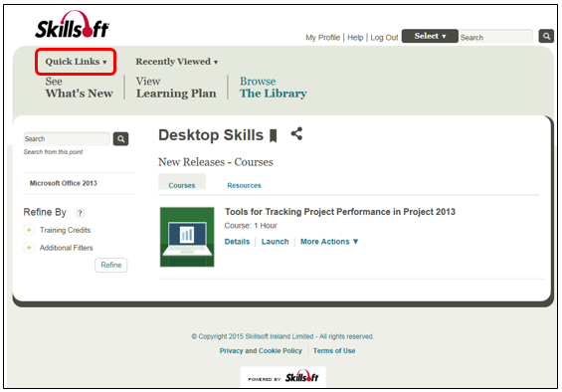
Task: Click the Help link
Action: tap(355, 37)
